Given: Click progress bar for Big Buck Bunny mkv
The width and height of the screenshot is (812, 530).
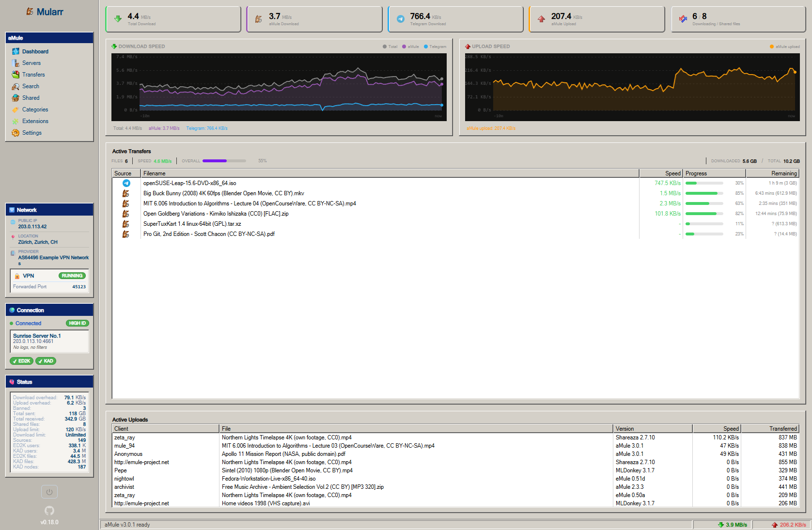Looking at the screenshot, I should (x=704, y=193).
